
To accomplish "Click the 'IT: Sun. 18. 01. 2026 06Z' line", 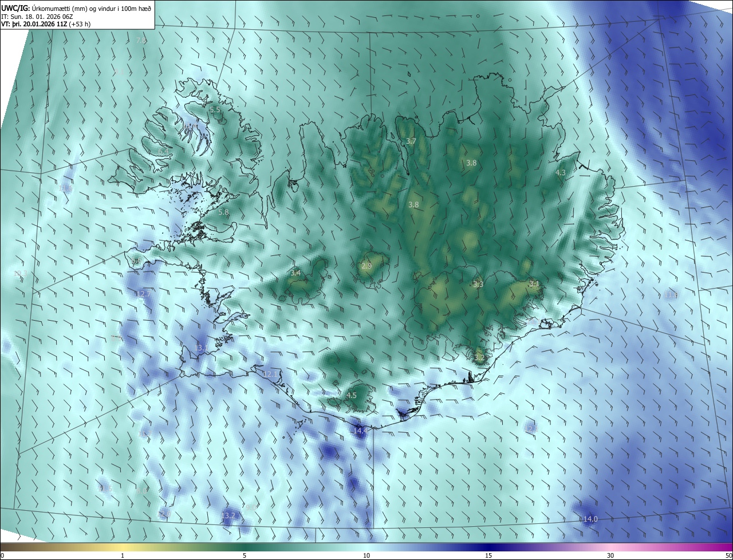I will (x=37, y=16).
